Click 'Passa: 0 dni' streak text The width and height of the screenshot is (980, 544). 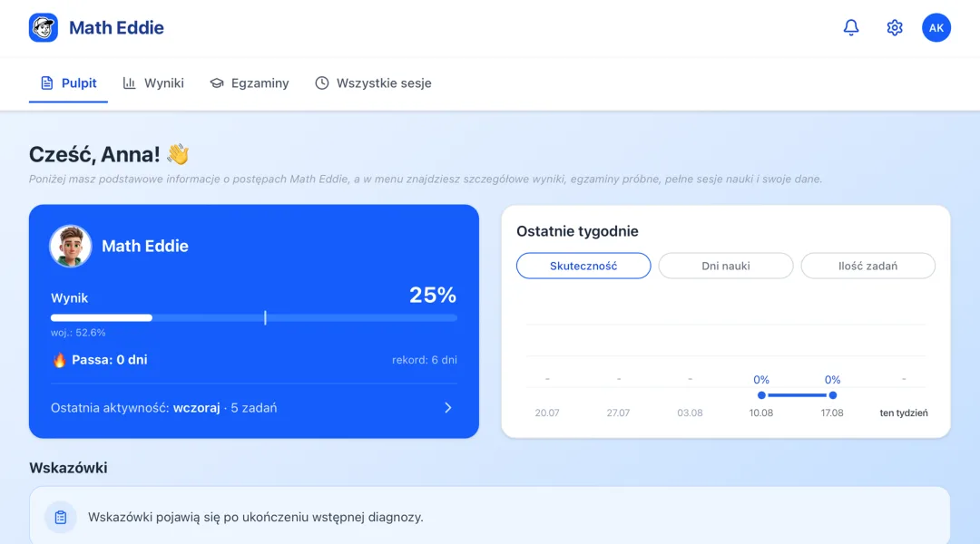pyautogui.click(x=110, y=360)
